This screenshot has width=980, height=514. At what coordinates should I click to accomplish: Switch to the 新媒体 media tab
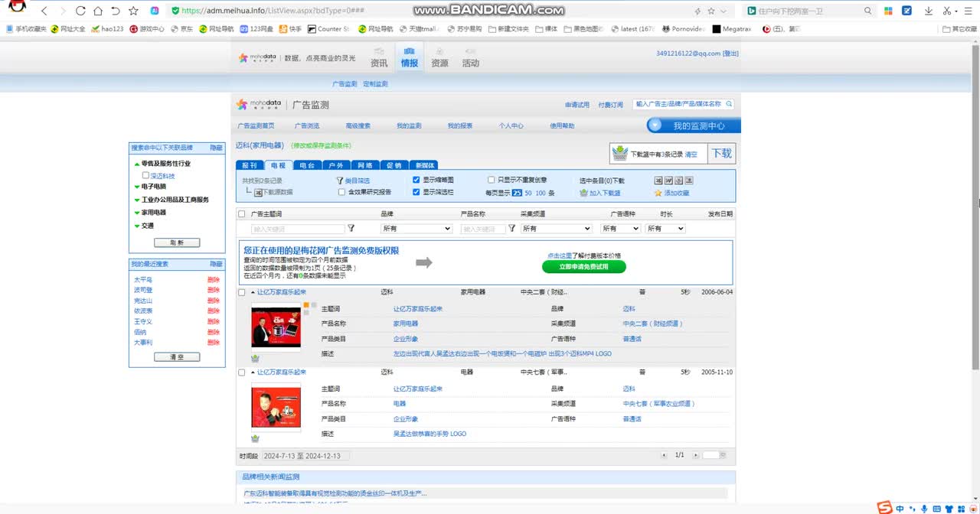423,165
